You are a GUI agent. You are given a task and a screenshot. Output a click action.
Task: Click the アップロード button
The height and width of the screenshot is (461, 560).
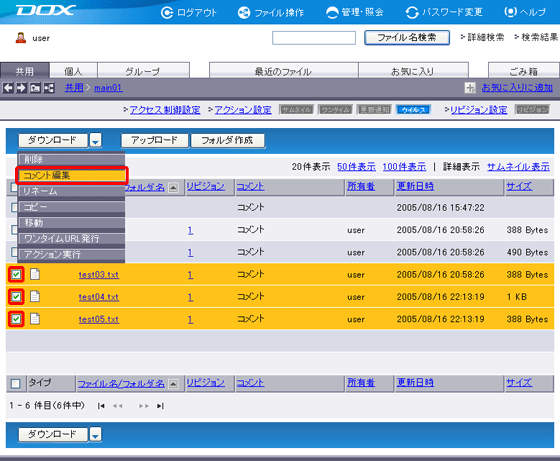(x=154, y=140)
